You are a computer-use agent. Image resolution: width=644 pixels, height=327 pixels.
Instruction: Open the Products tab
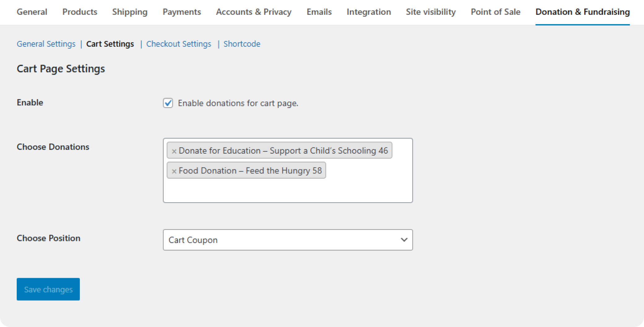[80, 12]
